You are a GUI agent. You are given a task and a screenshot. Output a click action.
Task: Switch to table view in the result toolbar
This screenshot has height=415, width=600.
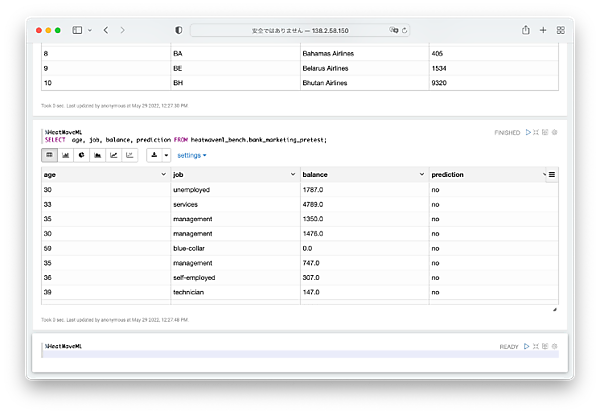(49, 155)
